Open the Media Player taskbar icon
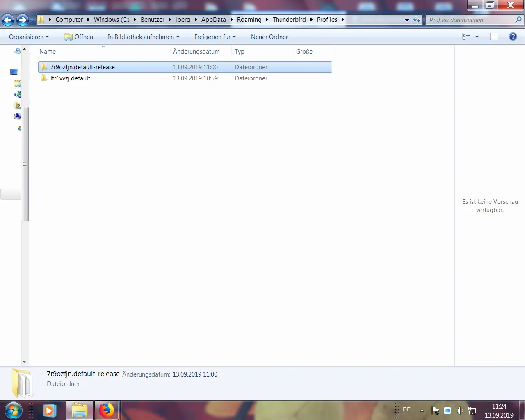The image size is (525, 420). (x=50, y=410)
